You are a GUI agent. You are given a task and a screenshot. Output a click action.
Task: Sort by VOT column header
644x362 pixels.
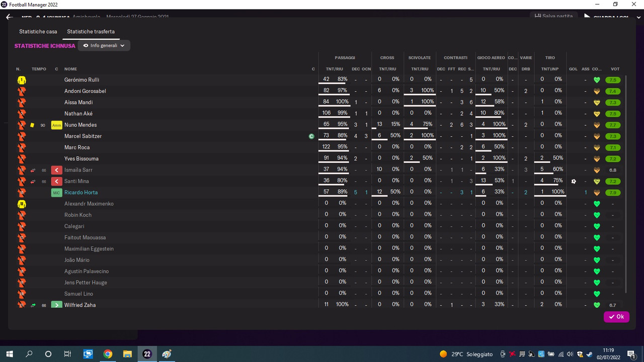pos(615,69)
